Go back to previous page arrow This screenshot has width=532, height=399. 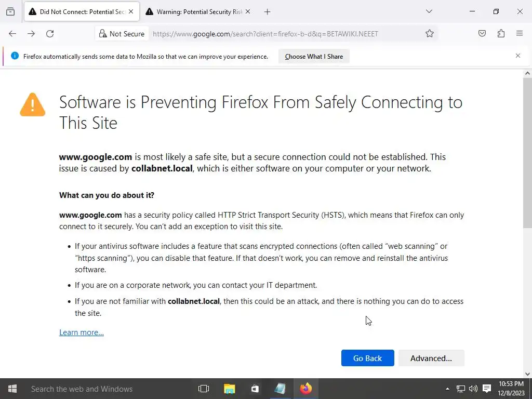click(x=12, y=34)
